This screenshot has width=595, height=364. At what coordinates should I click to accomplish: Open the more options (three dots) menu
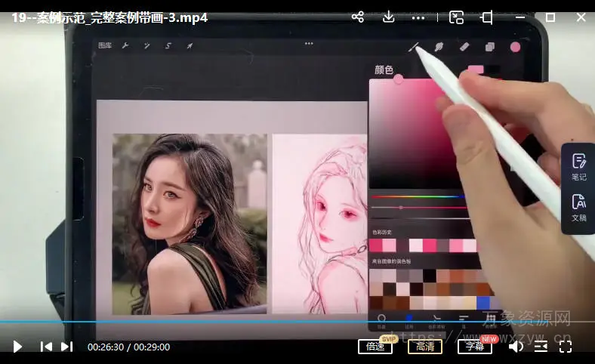418,17
